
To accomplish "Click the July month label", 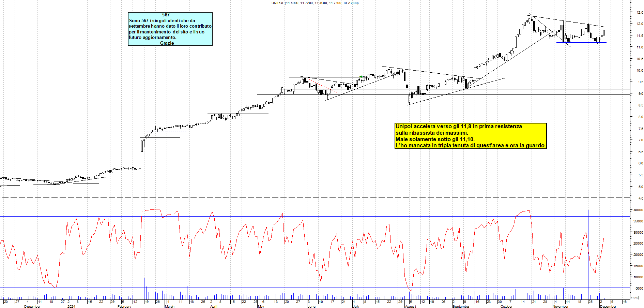I will tap(356, 306).
